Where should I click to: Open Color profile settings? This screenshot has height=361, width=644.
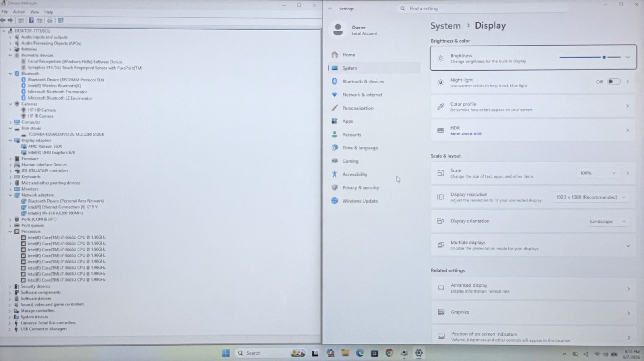coord(533,106)
